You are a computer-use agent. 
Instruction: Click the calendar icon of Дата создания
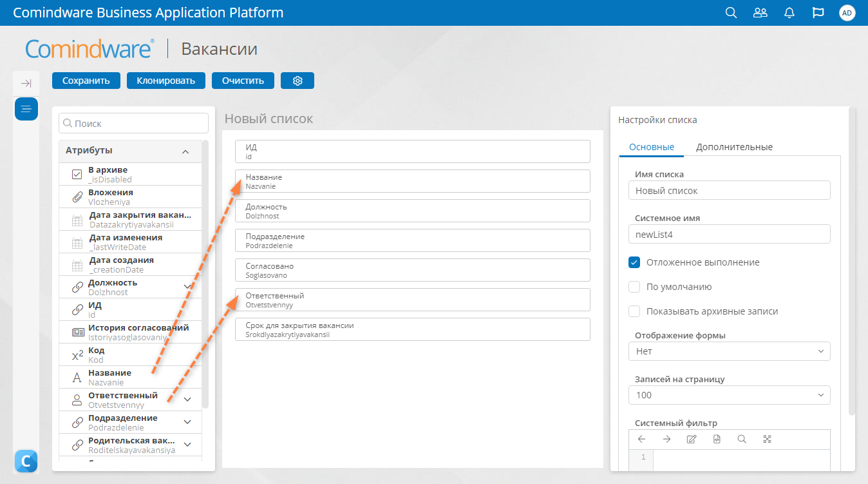pos(77,266)
